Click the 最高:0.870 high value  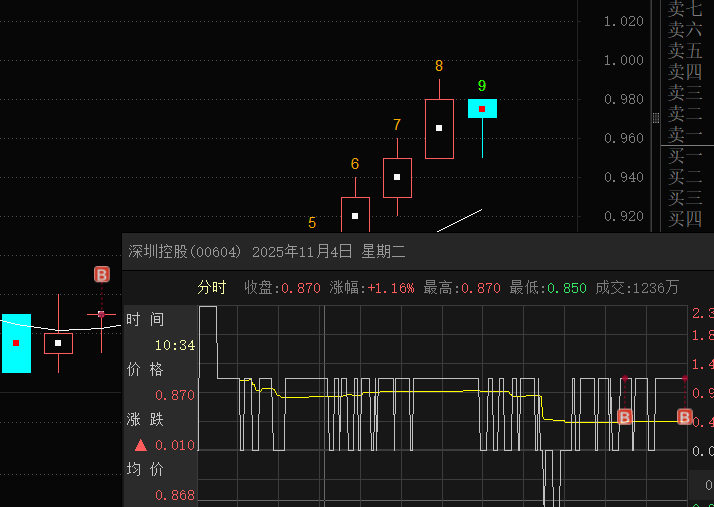(462, 288)
